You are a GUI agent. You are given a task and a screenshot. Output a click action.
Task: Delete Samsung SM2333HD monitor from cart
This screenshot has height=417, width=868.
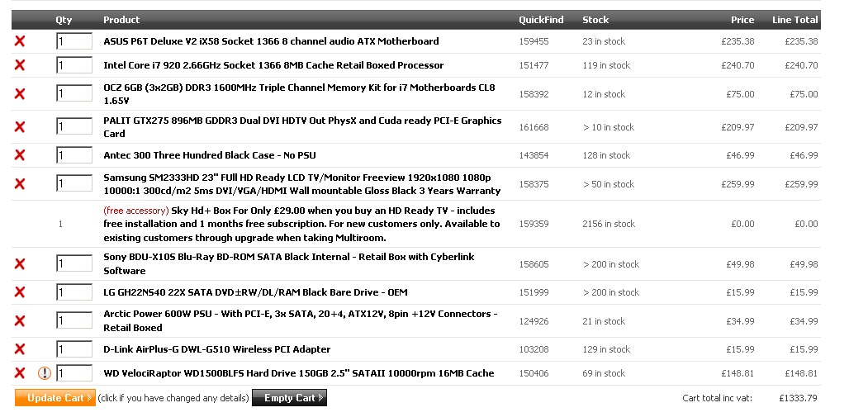pyautogui.click(x=19, y=184)
